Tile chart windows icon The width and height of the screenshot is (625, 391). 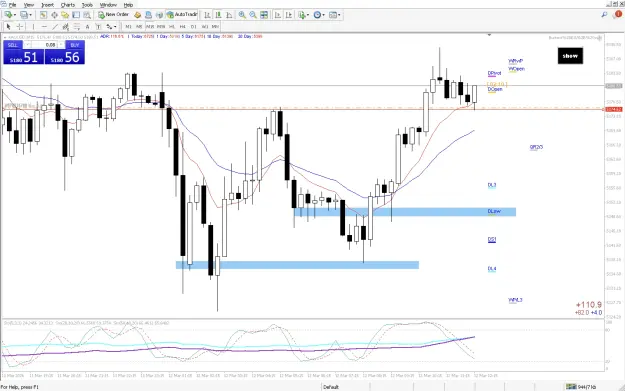(264, 15)
